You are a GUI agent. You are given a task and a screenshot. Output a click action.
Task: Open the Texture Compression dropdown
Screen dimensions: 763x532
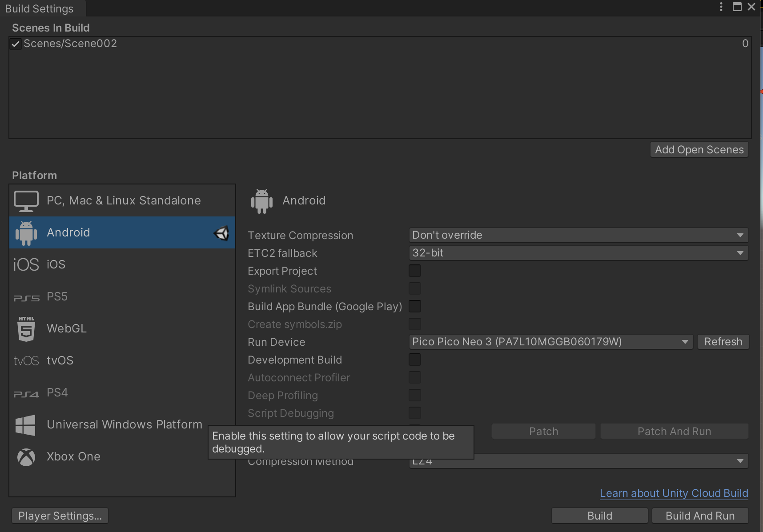click(x=578, y=235)
